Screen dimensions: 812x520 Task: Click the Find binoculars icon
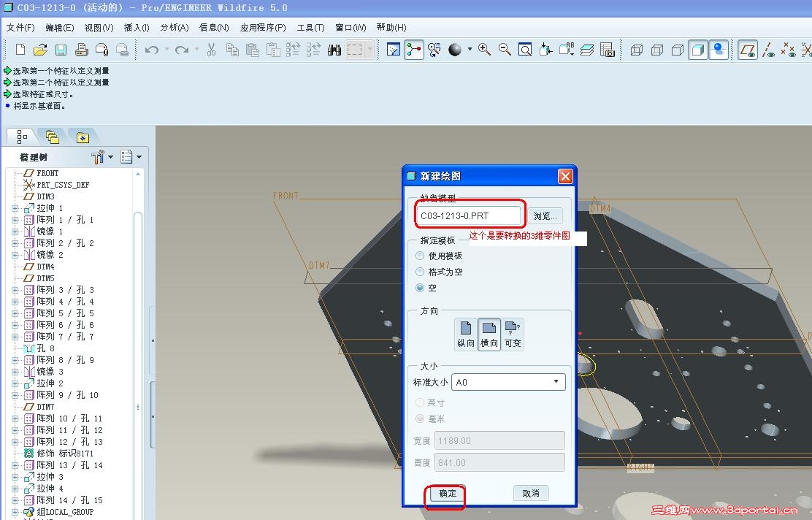point(334,50)
